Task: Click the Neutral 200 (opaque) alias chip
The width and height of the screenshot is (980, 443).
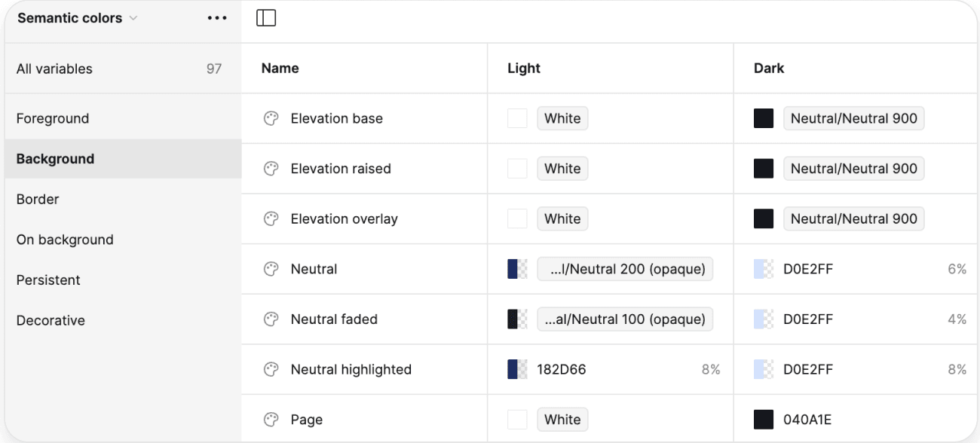Action: [x=625, y=269]
